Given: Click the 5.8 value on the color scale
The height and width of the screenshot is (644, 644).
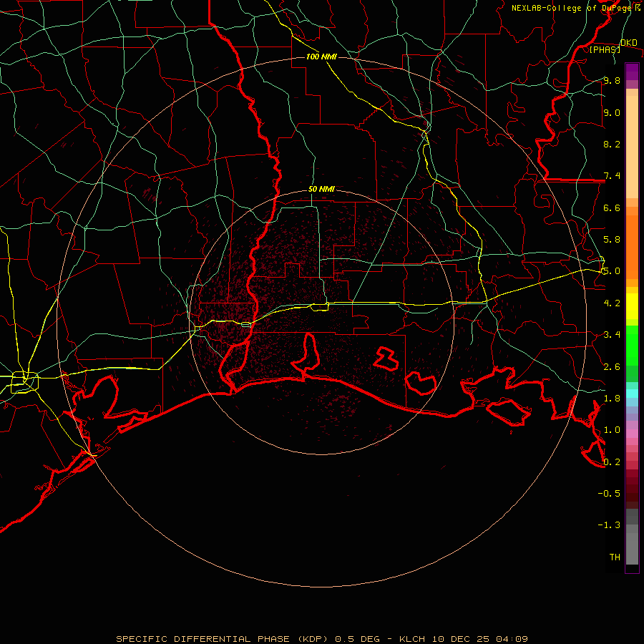Looking at the screenshot, I should click(x=612, y=239).
